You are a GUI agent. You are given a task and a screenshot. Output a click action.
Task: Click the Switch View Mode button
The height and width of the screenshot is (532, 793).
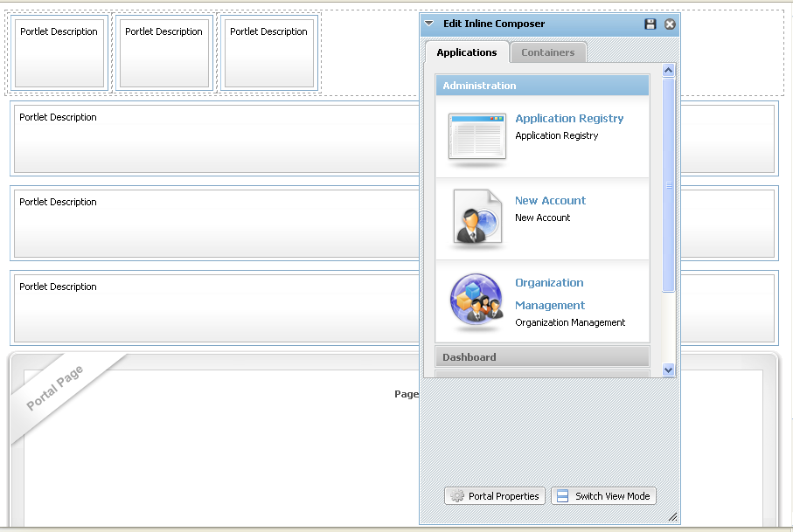[x=603, y=496]
